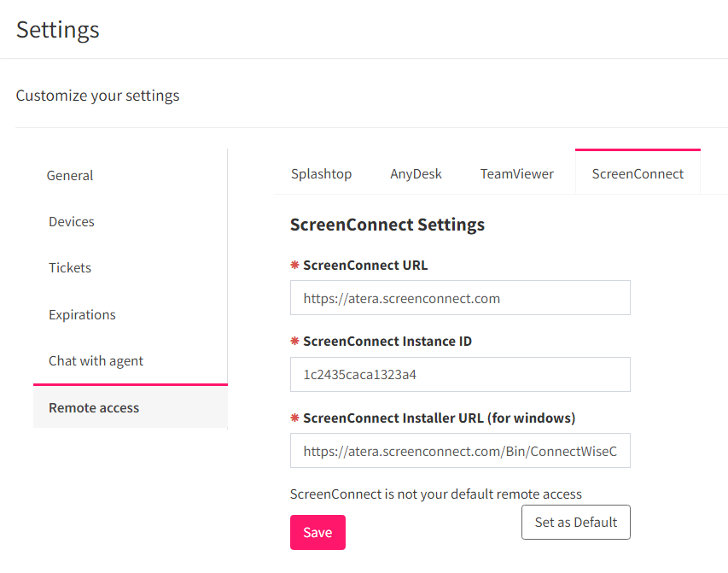The image size is (728, 573).
Task: Click the Customize your settings header
Action: (97, 95)
